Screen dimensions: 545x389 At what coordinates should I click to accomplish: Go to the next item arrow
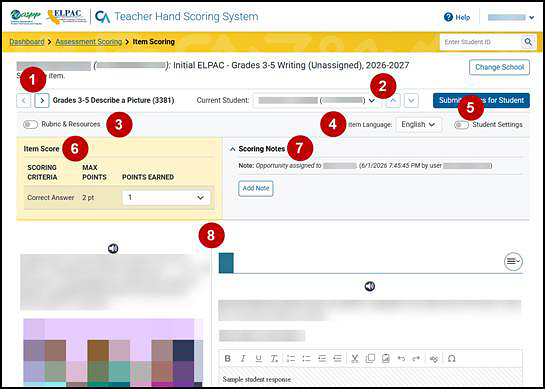[42, 100]
